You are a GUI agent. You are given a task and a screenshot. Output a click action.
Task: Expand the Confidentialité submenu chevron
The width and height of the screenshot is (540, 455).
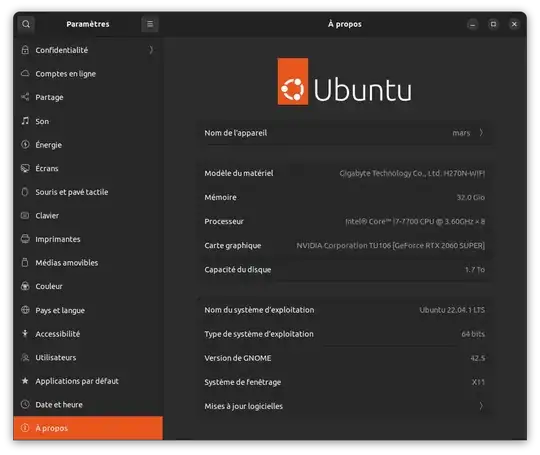[x=151, y=50]
